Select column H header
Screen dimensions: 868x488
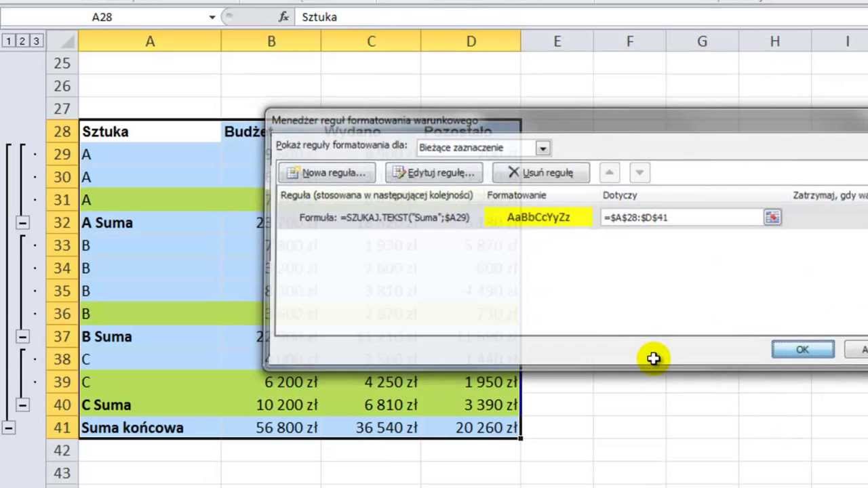pos(774,41)
